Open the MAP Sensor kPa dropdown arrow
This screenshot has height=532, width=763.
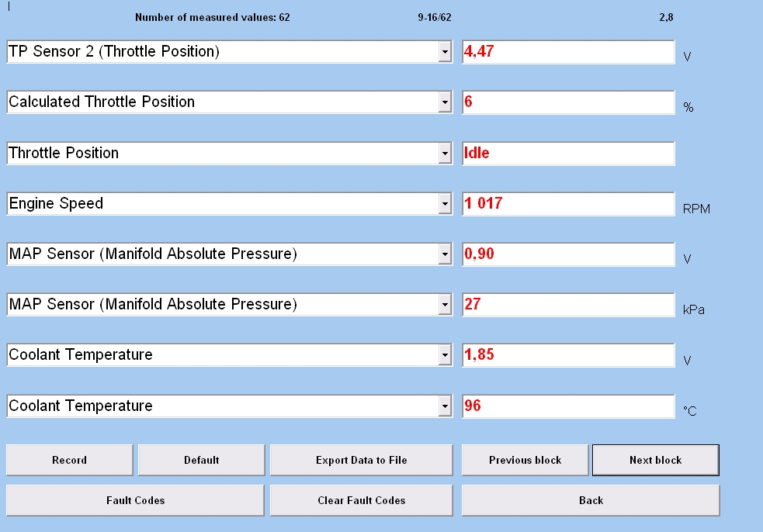coord(445,305)
